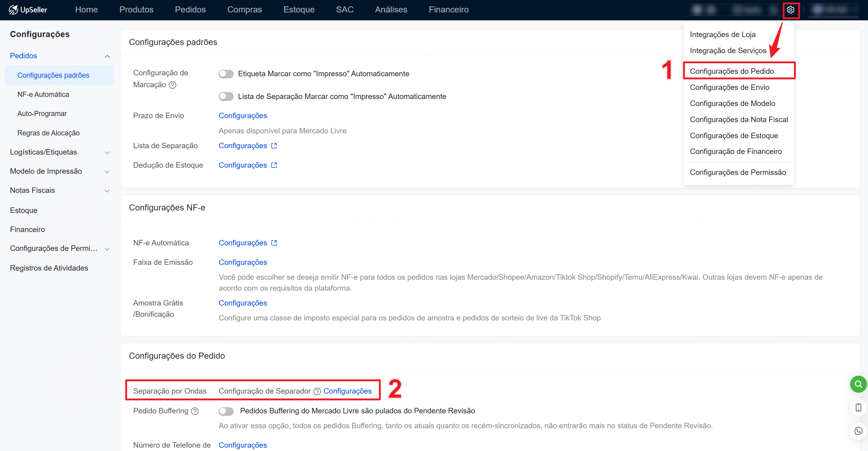Click the WhatsApp floating icon

858,431
